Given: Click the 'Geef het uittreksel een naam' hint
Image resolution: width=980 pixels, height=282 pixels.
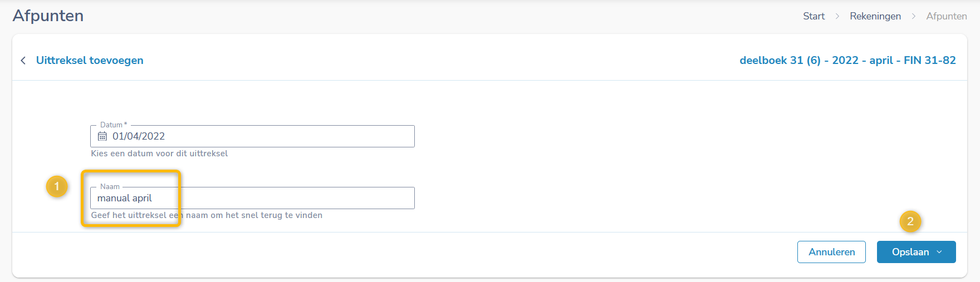Looking at the screenshot, I should click(x=207, y=215).
